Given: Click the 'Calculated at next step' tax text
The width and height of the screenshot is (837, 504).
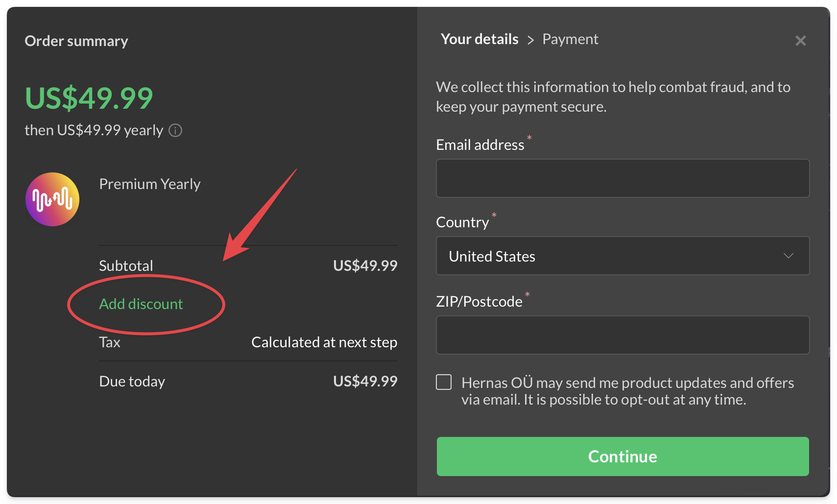Looking at the screenshot, I should 324,342.
